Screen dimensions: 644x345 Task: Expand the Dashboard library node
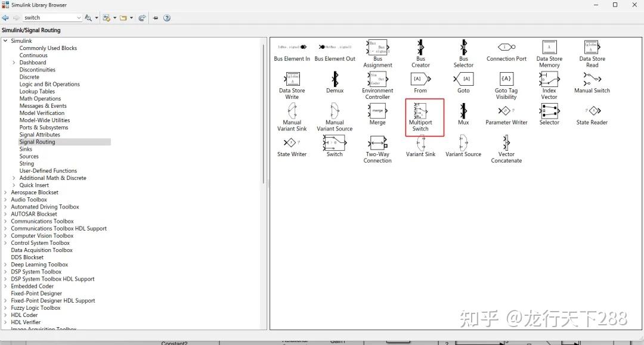[x=14, y=62]
